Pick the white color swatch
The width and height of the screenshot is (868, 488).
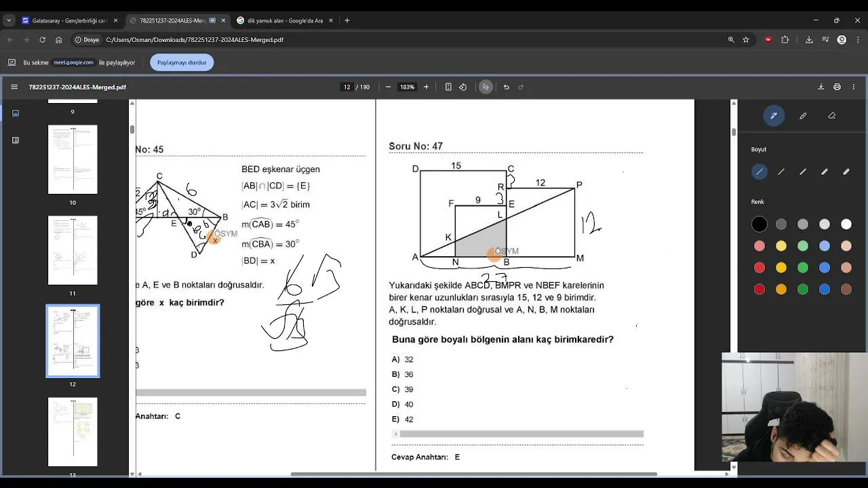pos(846,224)
